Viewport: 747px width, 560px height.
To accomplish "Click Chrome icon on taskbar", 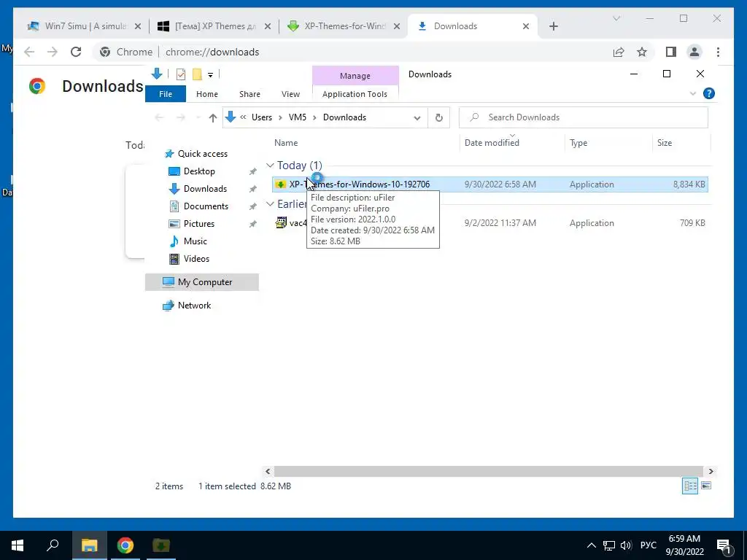I will pos(125,545).
